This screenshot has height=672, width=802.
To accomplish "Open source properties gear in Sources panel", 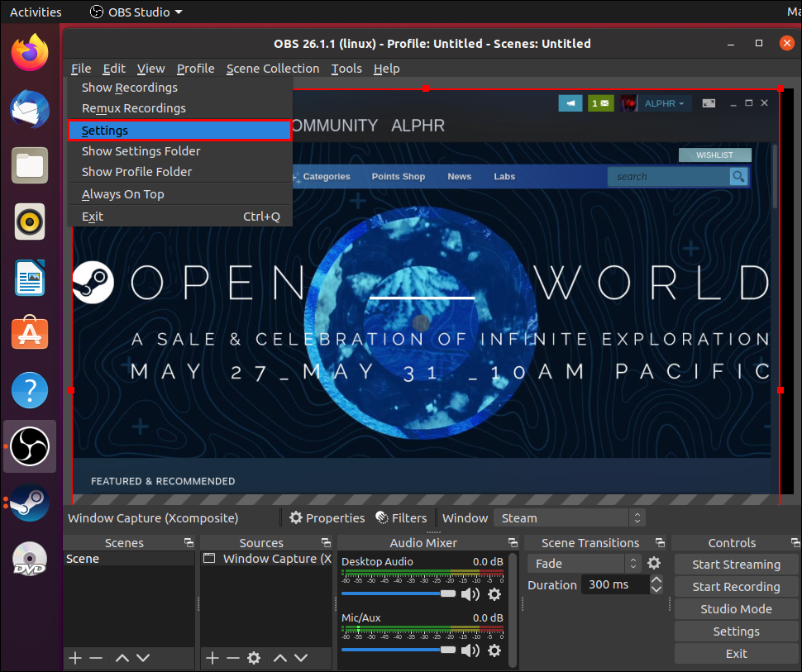I will coord(254,658).
